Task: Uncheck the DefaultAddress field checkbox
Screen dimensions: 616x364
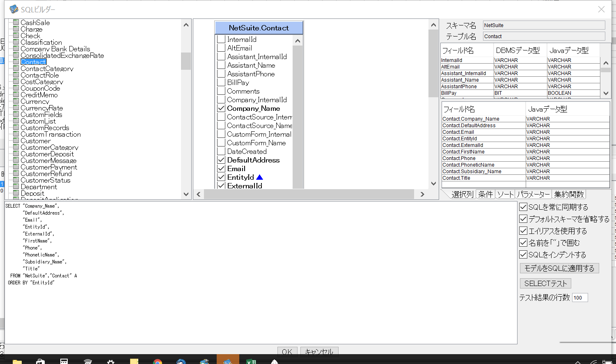Action: click(x=221, y=160)
